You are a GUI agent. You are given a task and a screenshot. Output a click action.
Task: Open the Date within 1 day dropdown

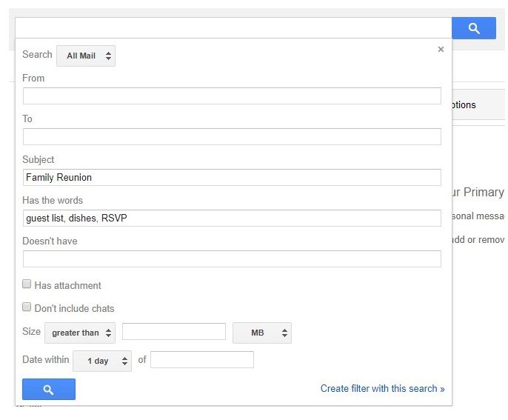pos(101,361)
